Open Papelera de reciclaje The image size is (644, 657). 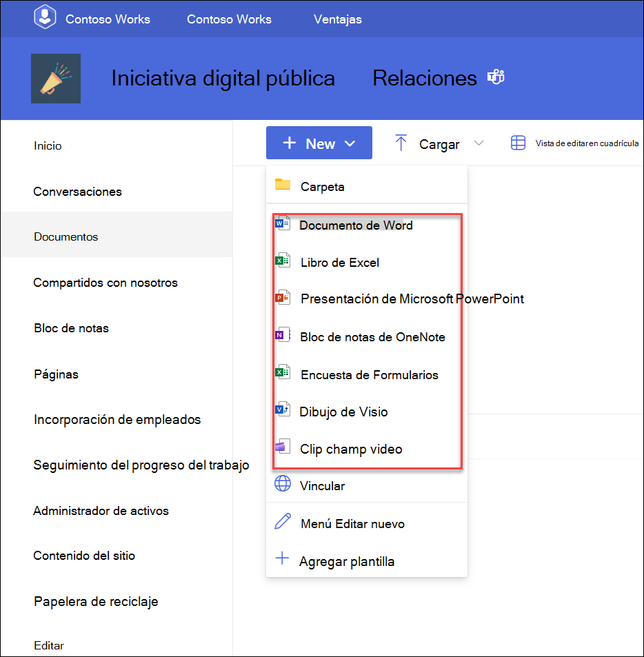(x=96, y=602)
